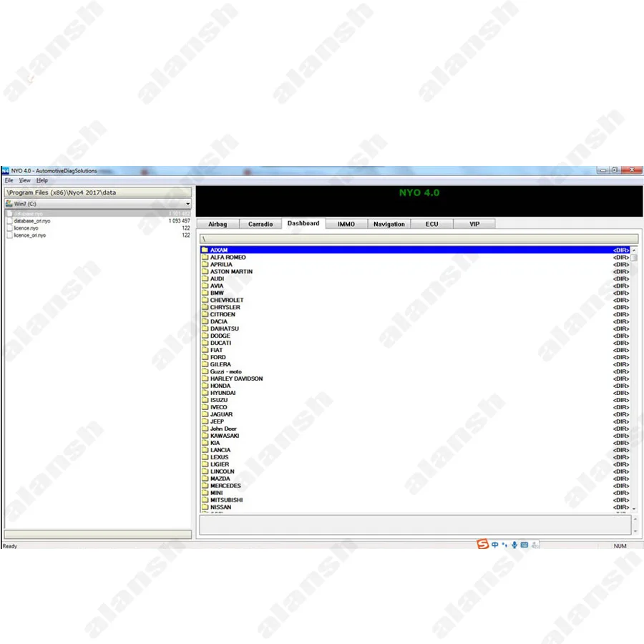The height and width of the screenshot is (644, 644).
Task: Switch to the VIP tab
Action: point(474,224)
